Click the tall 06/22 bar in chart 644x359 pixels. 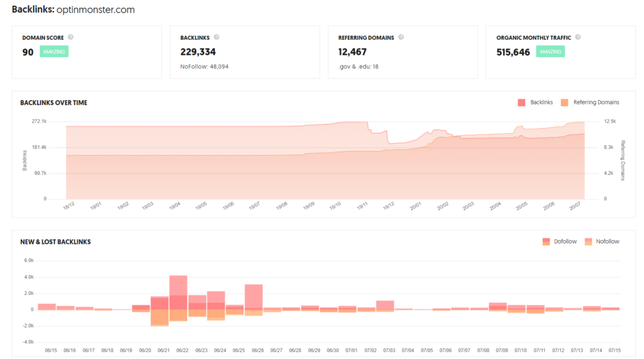coord(178,292)
